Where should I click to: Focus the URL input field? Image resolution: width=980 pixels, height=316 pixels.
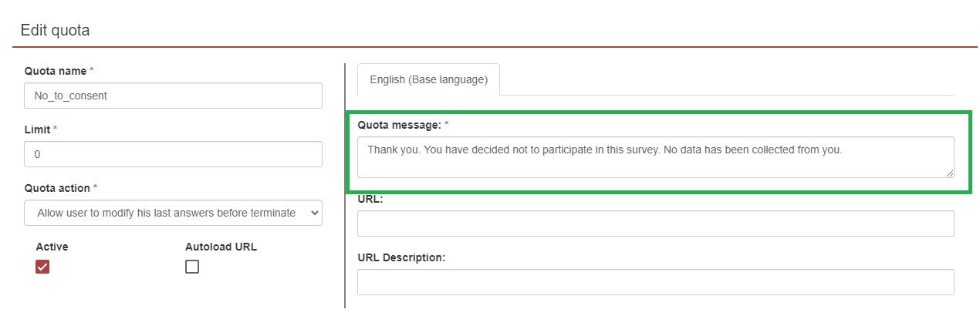[655, 224]
